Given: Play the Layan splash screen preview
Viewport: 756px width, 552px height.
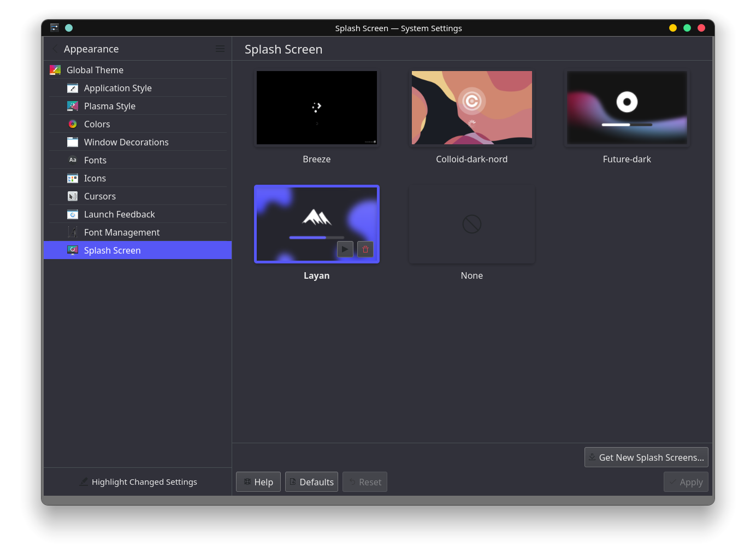Looking at the screenshot, I should click(345, 249).
